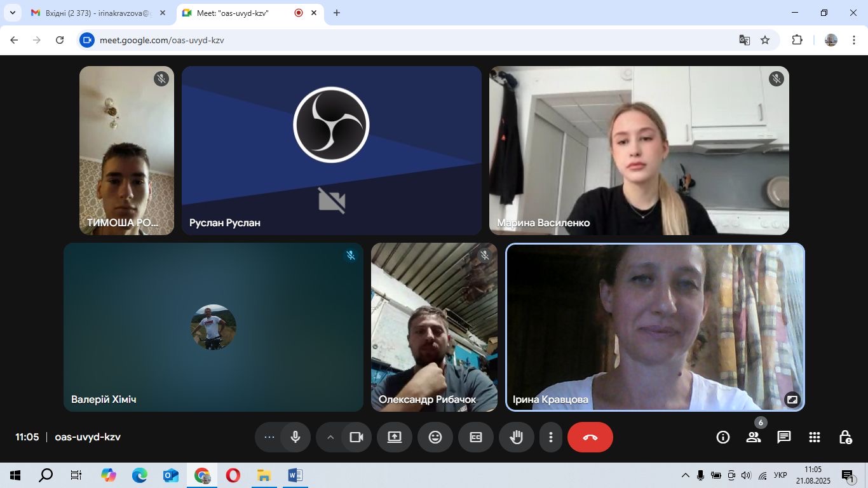Start presenting screen now
Image resolution: width=868 pixels, height=488 pixels.
coord(395,437)
